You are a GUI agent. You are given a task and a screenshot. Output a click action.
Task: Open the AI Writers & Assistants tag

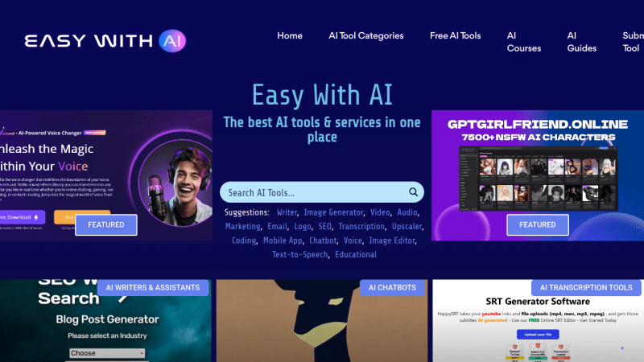[153, 287]
